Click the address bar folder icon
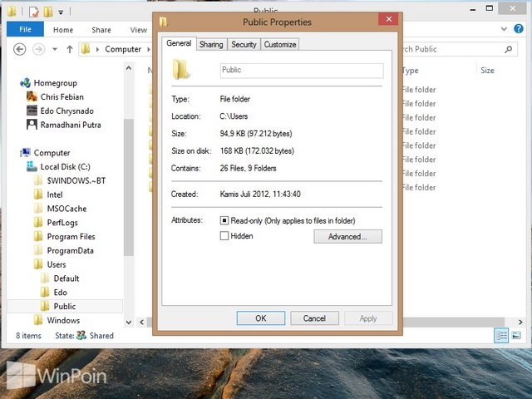The height and width of the screenshot is (399, 532). (x=85, y=49)
